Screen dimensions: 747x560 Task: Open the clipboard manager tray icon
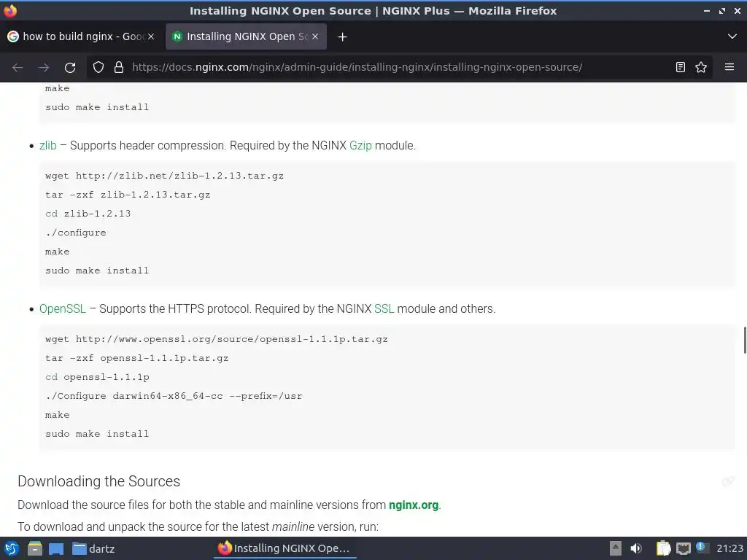663,548
